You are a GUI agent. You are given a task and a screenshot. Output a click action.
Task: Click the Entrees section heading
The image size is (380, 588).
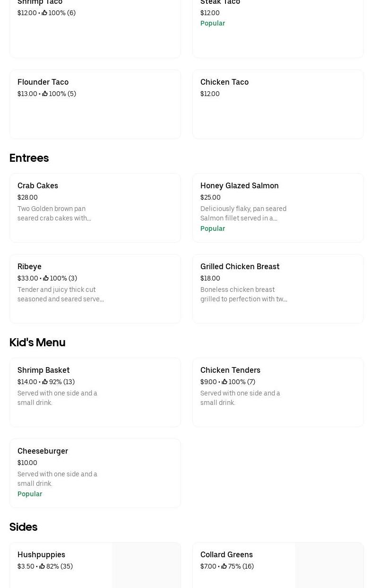(29, 158)
